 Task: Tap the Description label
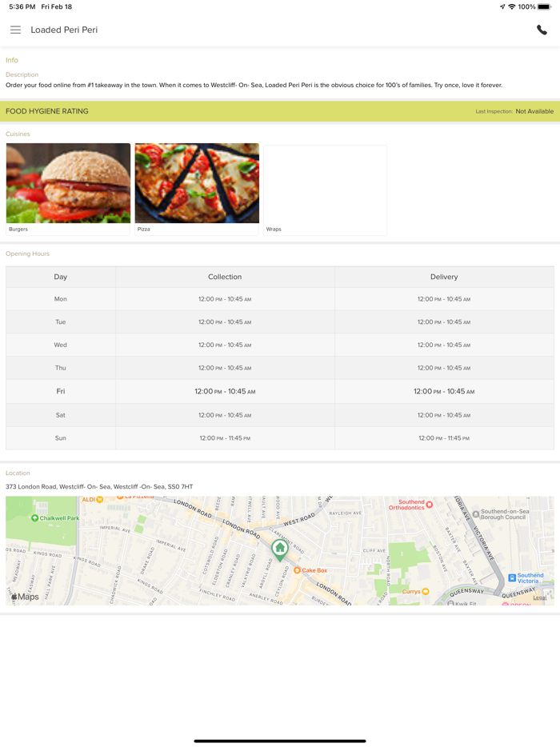click(x=22, y=74)
